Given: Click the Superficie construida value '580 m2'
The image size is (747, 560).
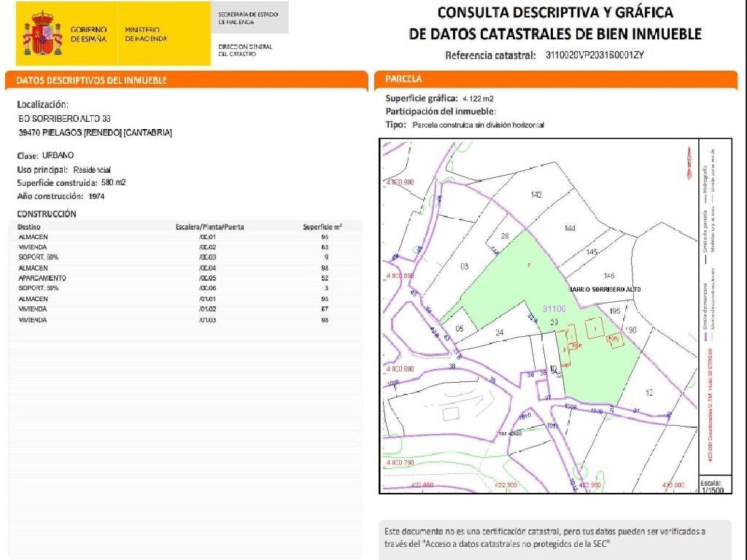Looking at the screenshot, I should pos(113,182).
